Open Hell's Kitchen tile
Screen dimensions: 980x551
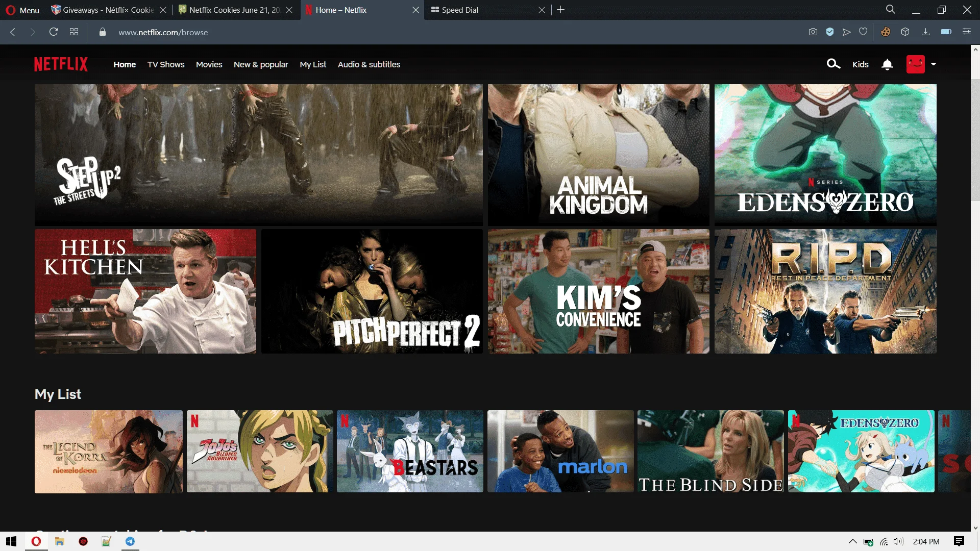coord(145,291)
